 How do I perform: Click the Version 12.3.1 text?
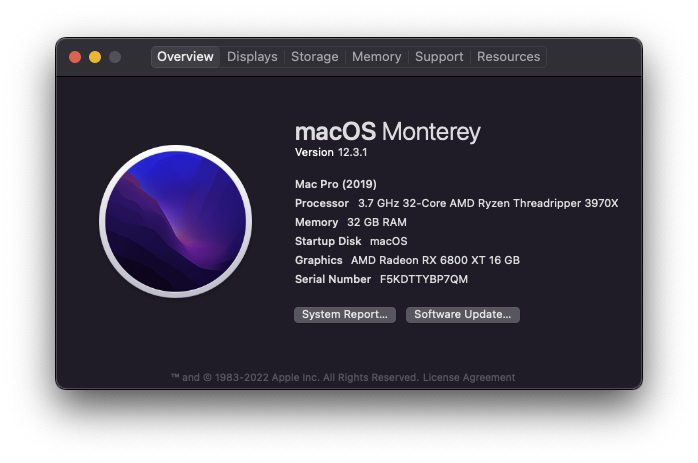point(331,152)
